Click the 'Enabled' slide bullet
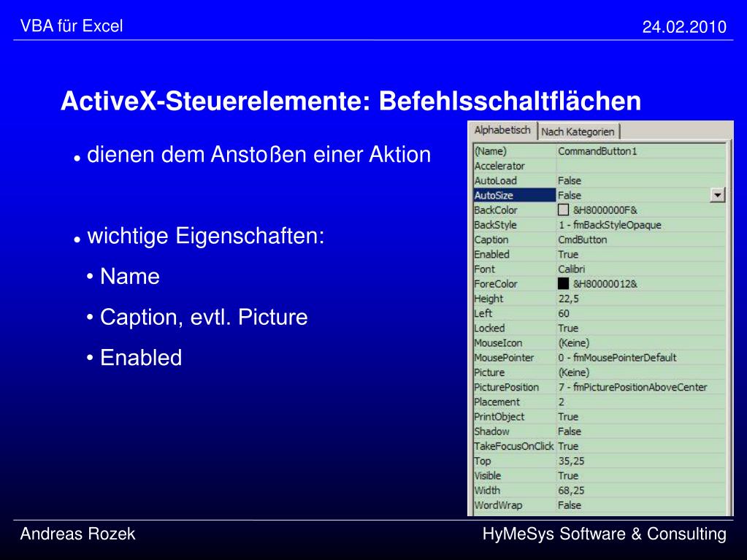 141,358
